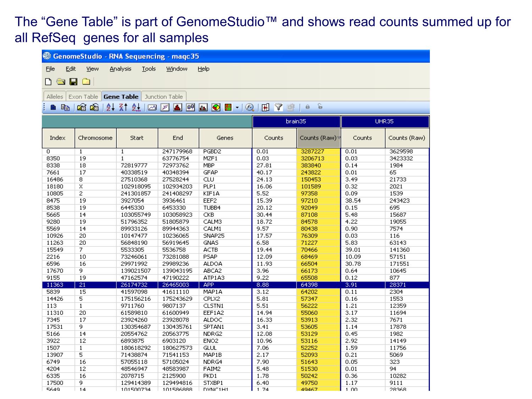Open the box plot icon
Screen dimensions: 532x399
tap(190, 107)
